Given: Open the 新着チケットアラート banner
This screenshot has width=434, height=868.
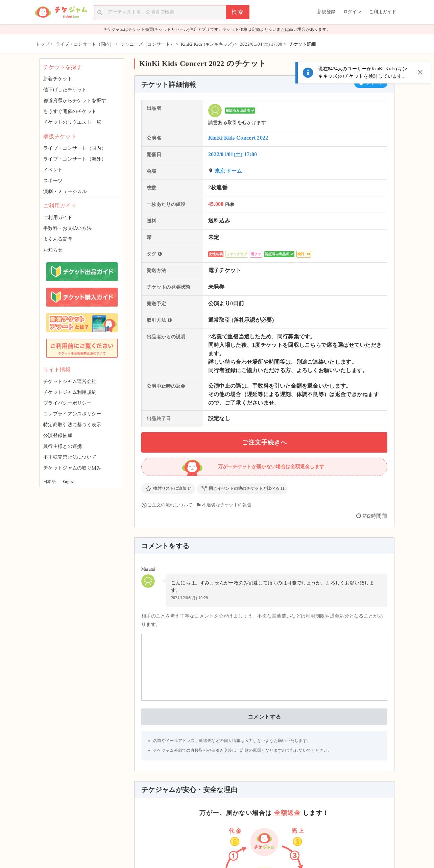Looking at the screenshot, I should point(82,323).
